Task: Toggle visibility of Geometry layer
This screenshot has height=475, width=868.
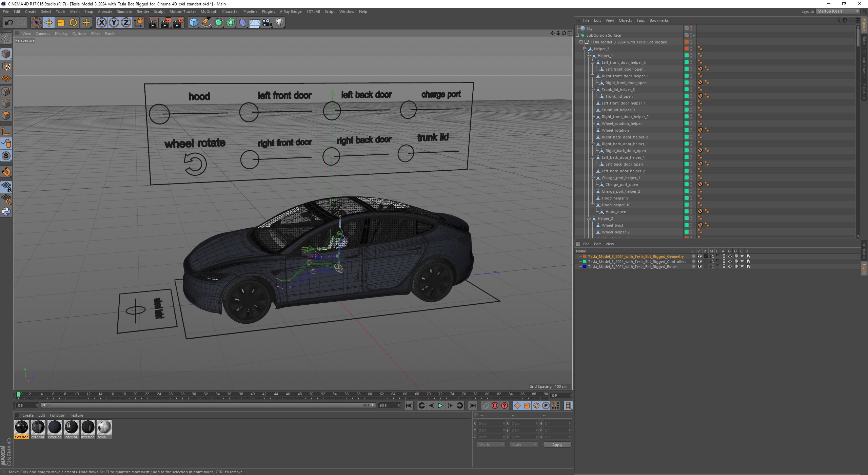Action: point(699,256)
